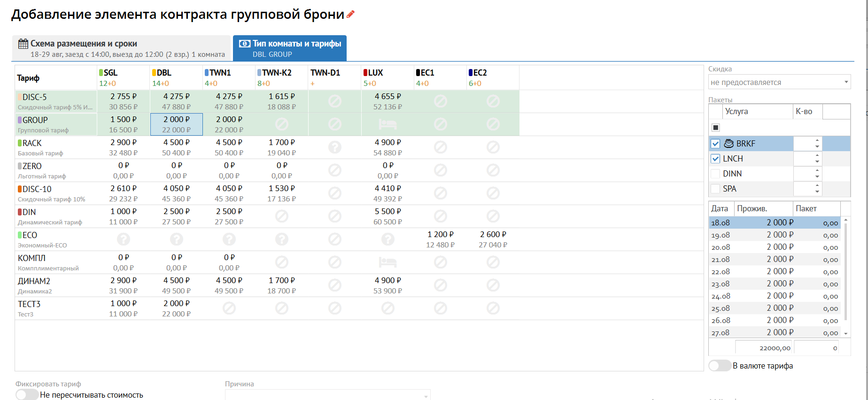Viewport: 868px width, 400px height.
Task: Increase BRKF quantity with stepper up arrow
Action: click(817, 140)
